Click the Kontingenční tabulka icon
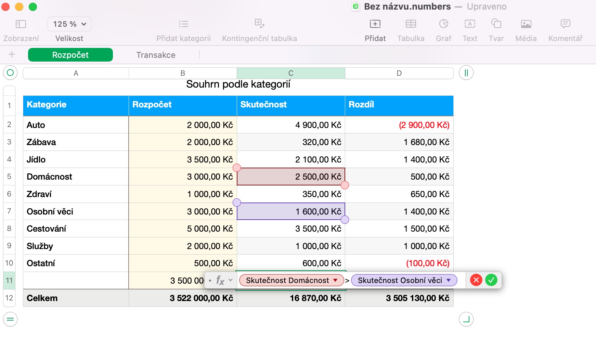The width and height of the screenshot is (596, 364). coord(259,23)
